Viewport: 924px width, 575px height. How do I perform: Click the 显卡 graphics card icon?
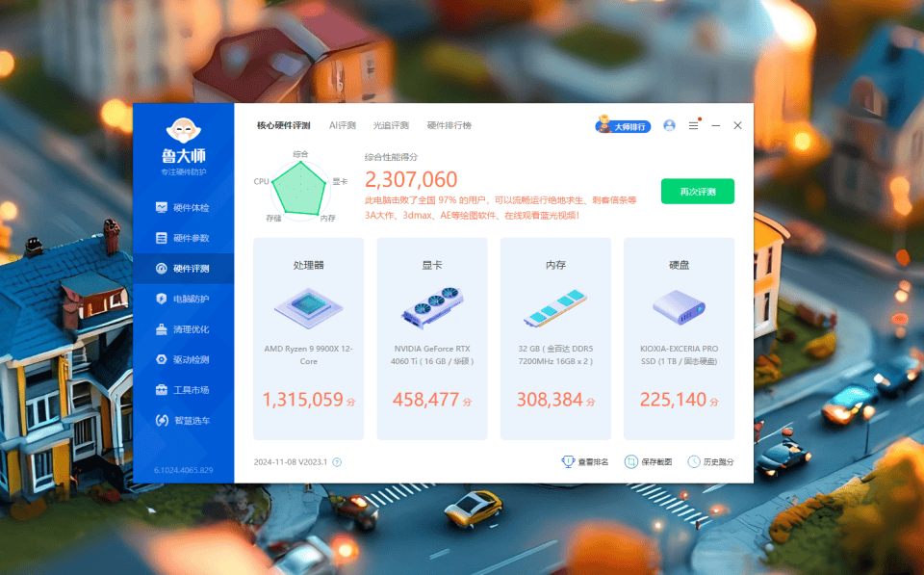(x=432, y=307)
